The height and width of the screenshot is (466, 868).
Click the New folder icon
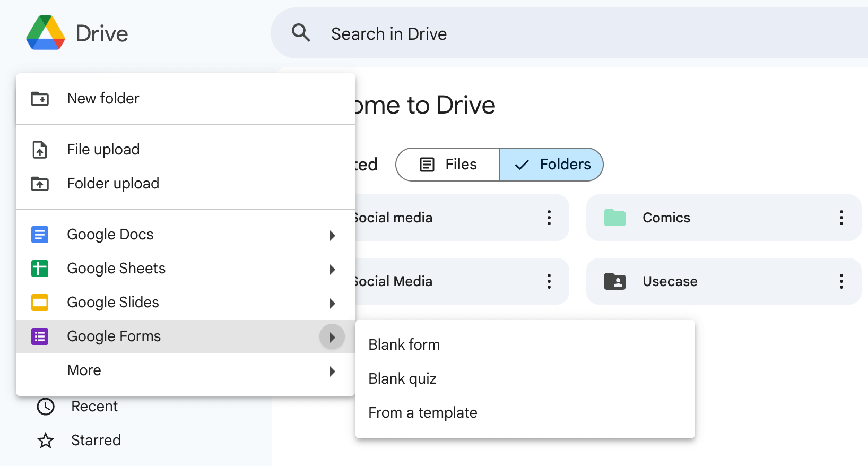point(40,99)
